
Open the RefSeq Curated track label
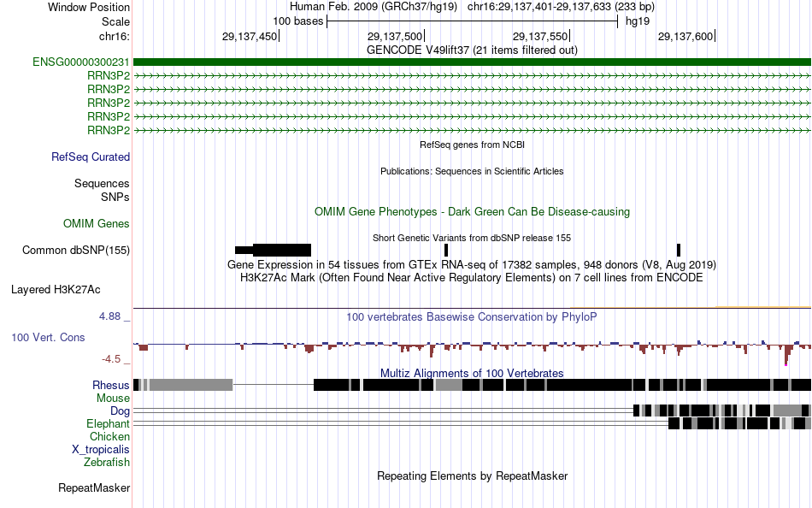coord(91,157)
